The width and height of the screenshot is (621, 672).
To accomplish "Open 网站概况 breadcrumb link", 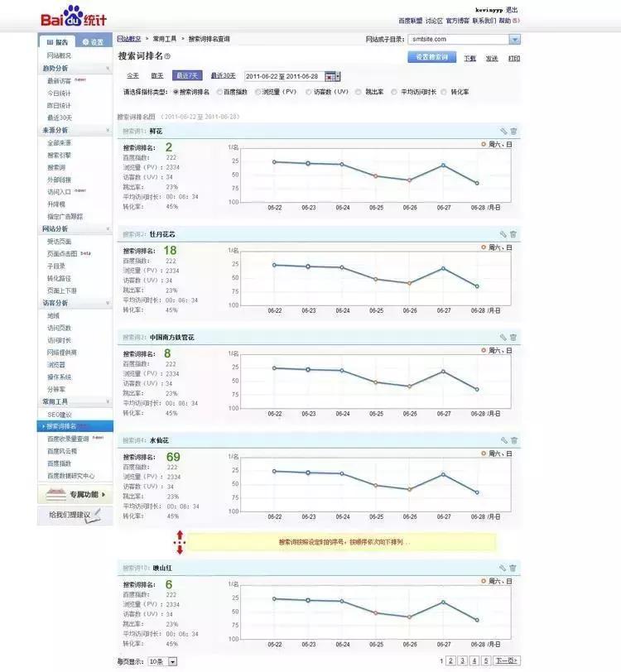I will pyautogui.click(x=129, y=39).
